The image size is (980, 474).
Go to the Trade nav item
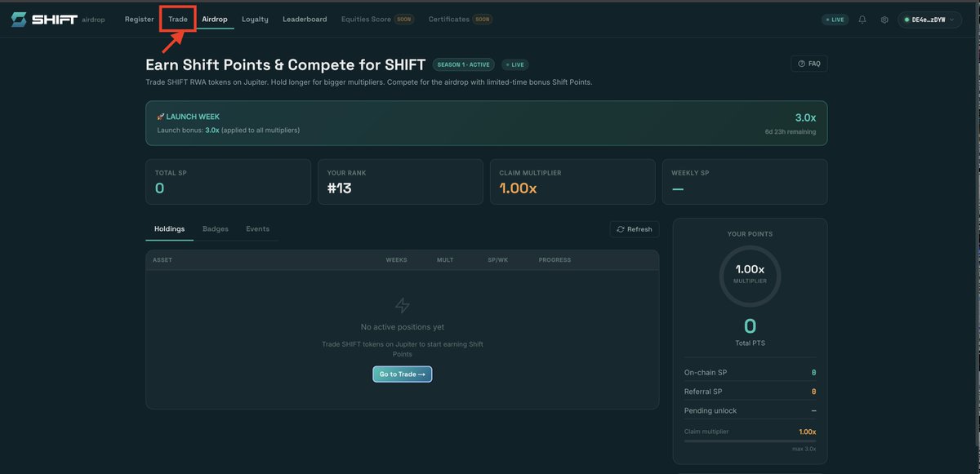point(178,20)
